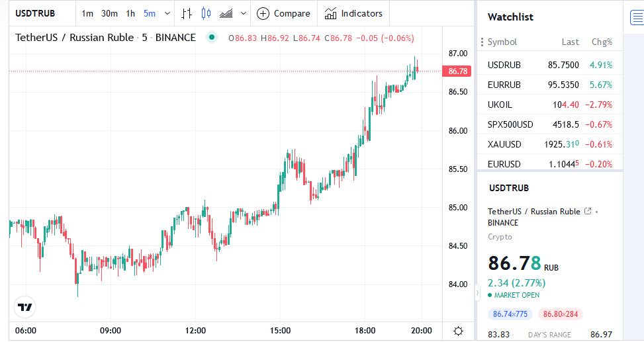Click the TradingView logo on chart

click(25, 308)
